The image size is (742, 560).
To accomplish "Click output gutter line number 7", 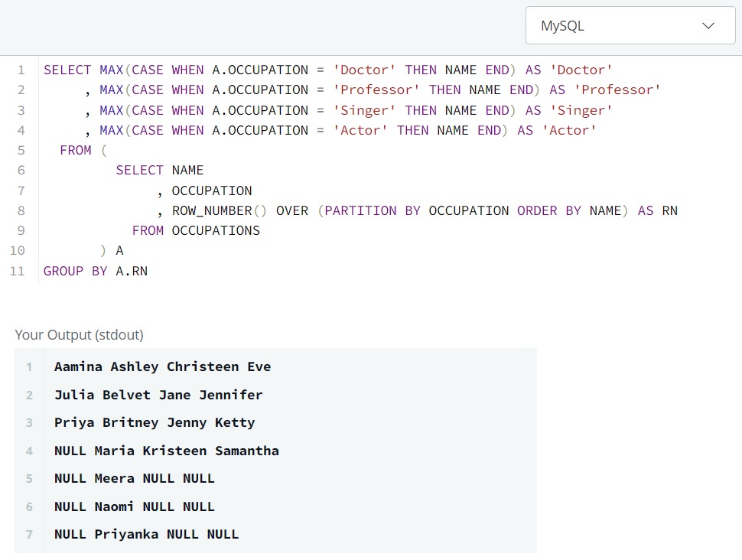I will coord(29,535).
